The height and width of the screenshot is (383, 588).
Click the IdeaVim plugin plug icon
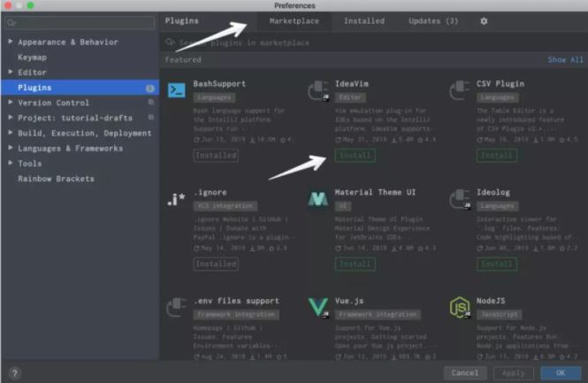(x=318, y=90)
